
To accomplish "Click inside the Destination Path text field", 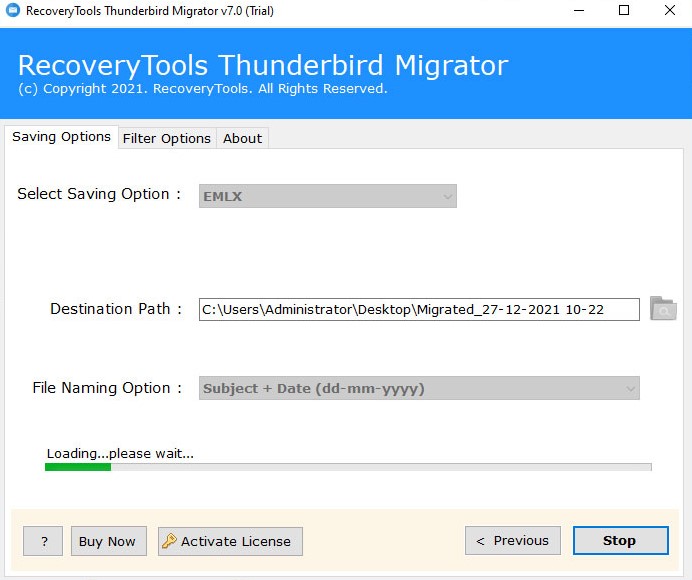I will (419, 309).
